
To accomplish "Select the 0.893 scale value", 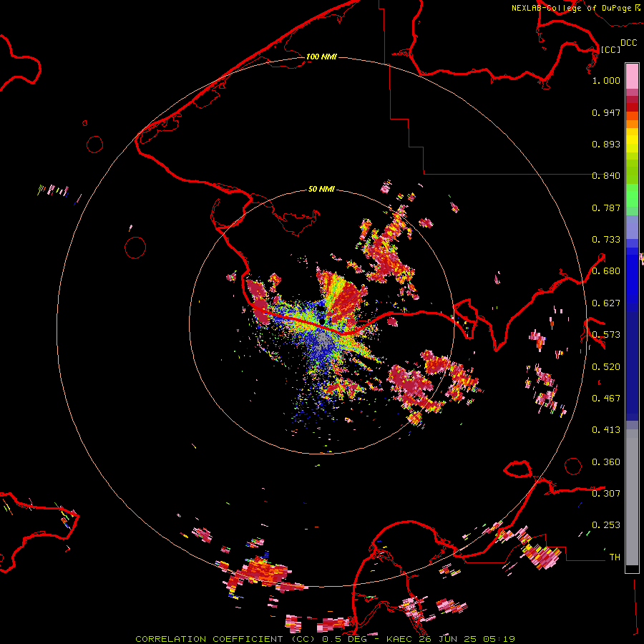I will point(606,144).
